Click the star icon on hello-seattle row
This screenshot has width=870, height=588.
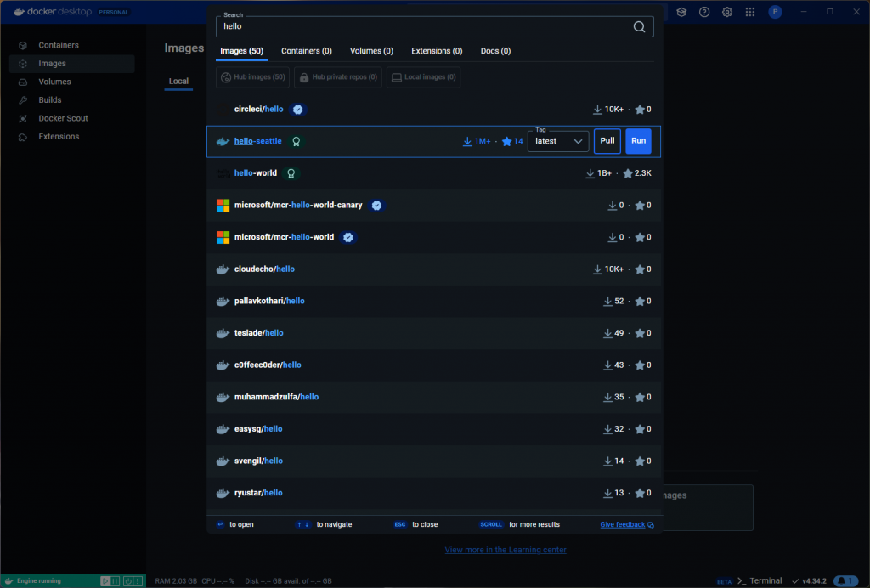pyautogui.click(x=506, y=141)
